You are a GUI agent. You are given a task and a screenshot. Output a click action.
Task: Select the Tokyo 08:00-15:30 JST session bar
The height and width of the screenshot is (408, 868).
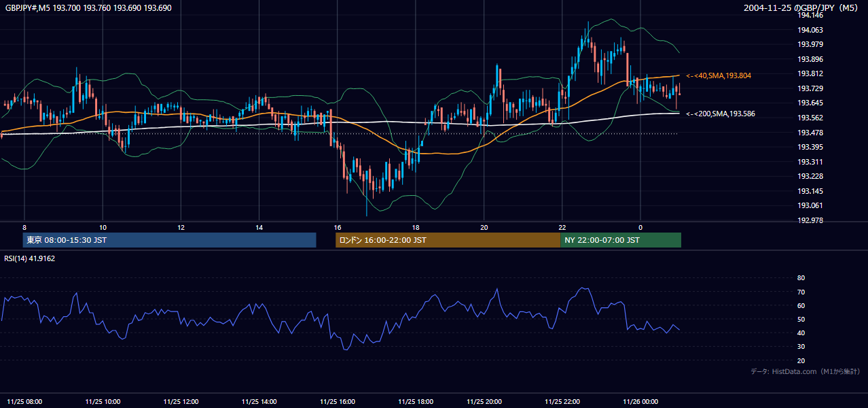click(x=169, y=240)
